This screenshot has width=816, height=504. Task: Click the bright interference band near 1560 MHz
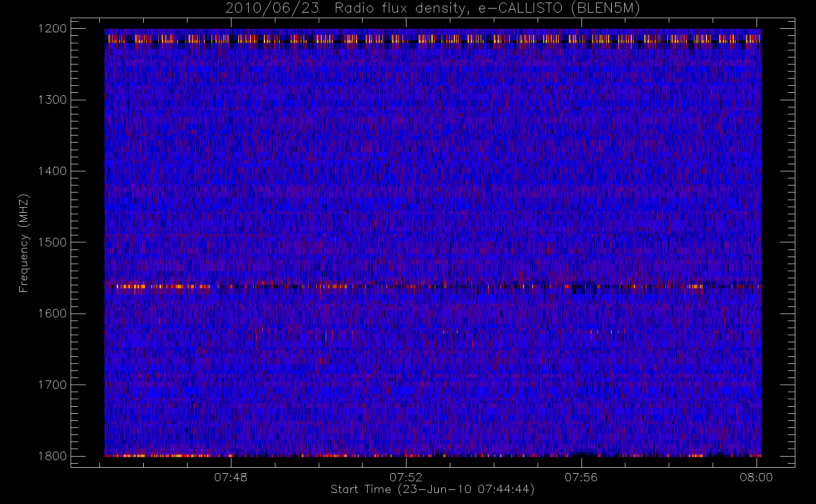pyautogui.click(x=433, y=286)
